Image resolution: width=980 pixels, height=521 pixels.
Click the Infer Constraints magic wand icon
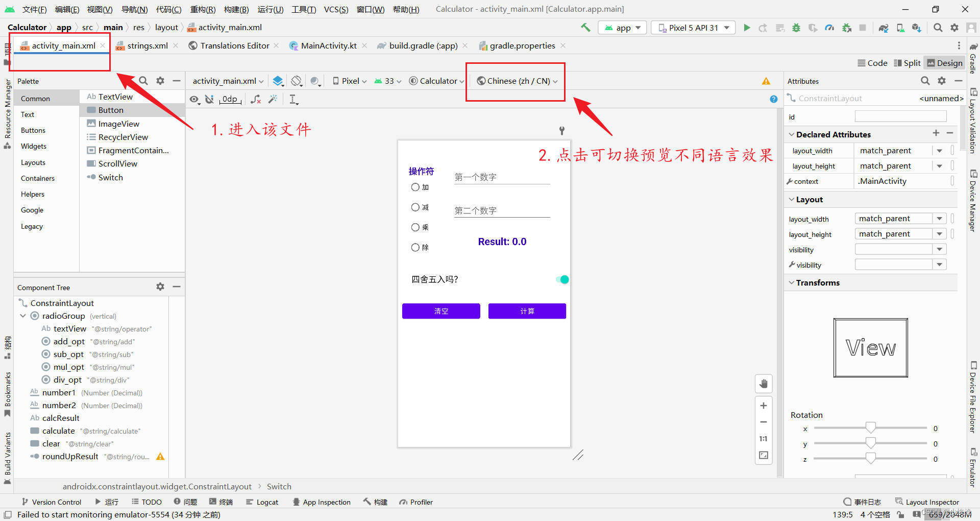[274, 100]
